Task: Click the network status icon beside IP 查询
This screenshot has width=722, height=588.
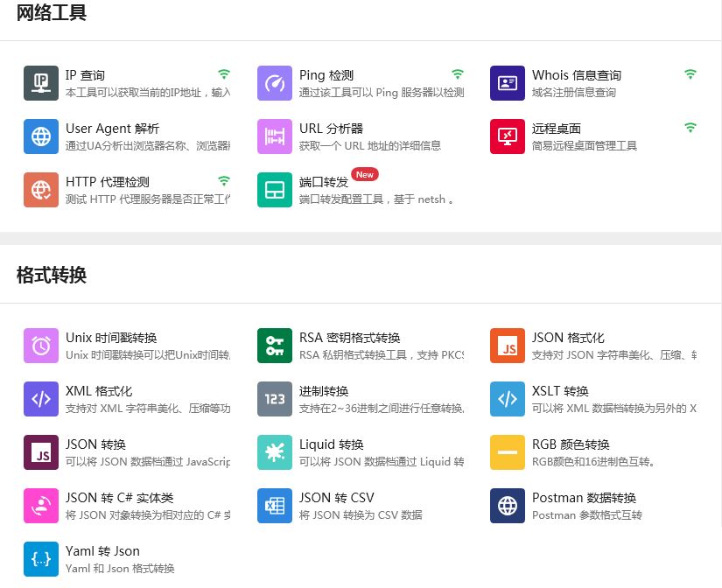Action: pyautogui.click(x=224, y=74)
